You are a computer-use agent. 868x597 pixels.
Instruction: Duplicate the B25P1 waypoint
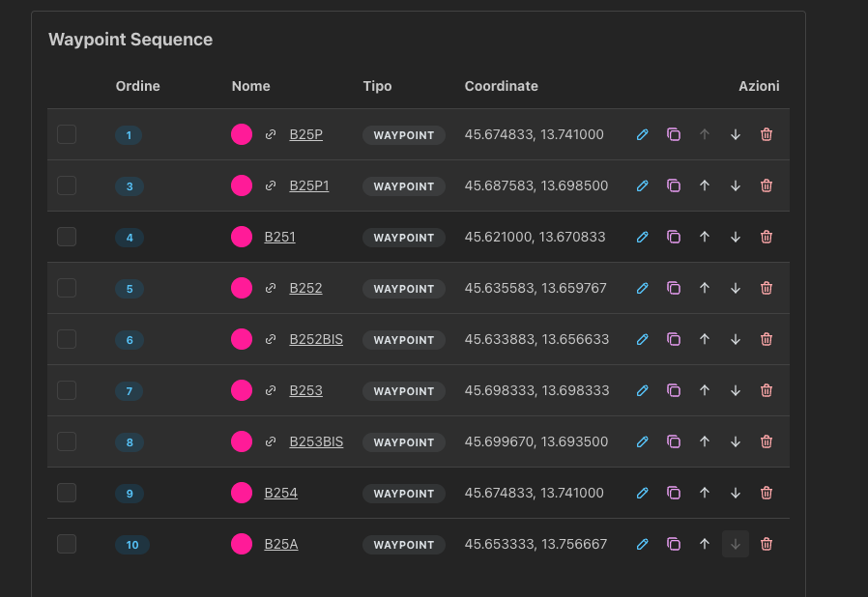674,186
